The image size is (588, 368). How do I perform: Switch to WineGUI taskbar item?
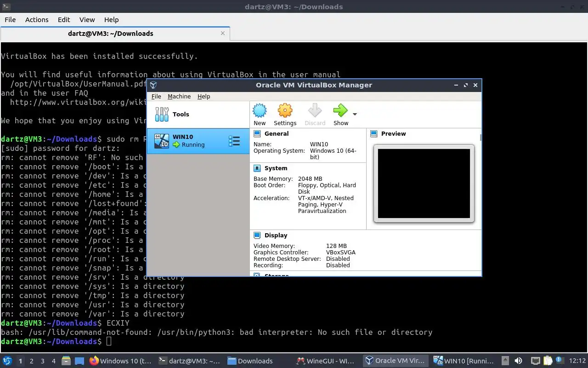tap(327, 361)
